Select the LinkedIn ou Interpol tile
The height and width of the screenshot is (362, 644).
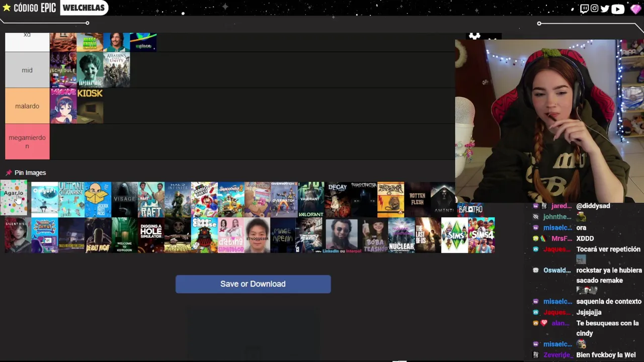(x=342, y=235)
